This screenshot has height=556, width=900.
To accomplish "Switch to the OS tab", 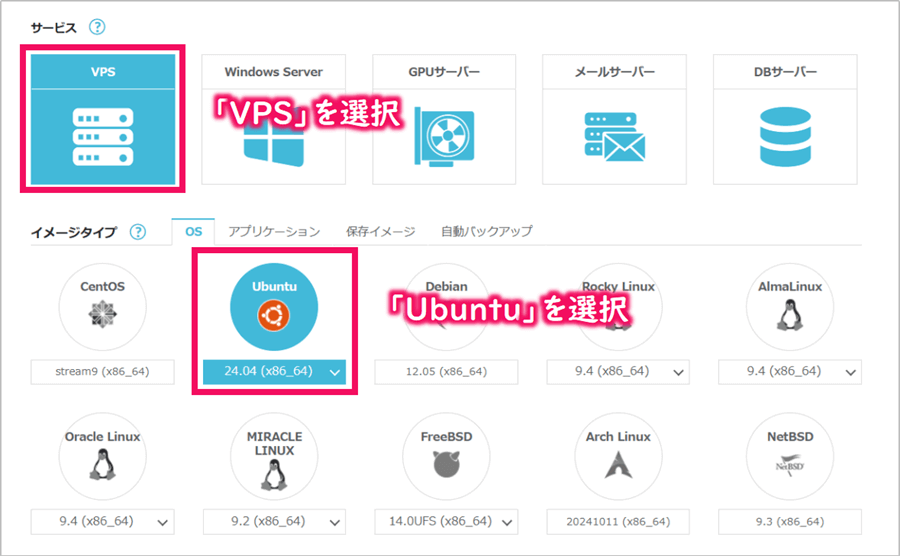I will [x=193, y=232].
